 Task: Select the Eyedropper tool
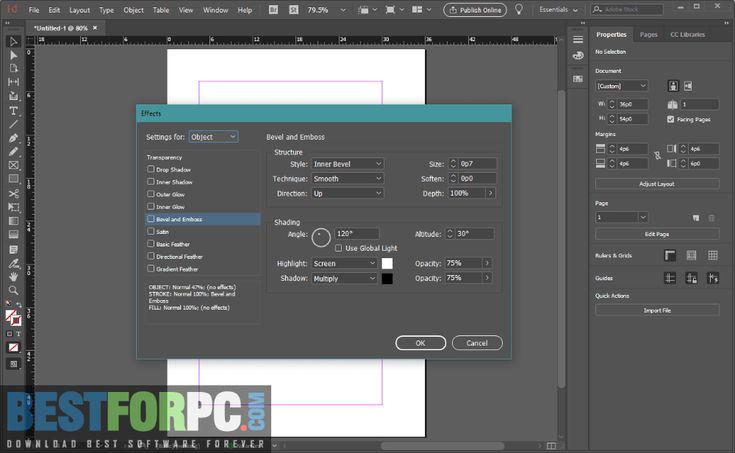click(x=13, y=264)
